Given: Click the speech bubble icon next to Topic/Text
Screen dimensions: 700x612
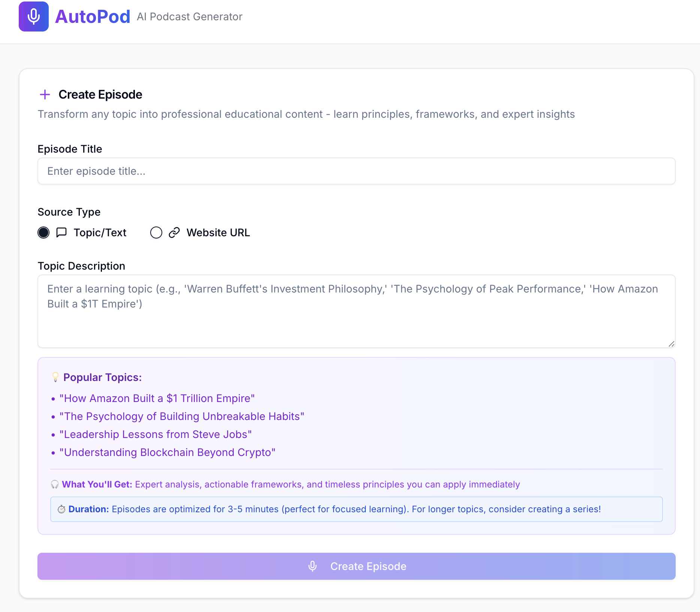Looking at the screenshot, I should (61, 232).
